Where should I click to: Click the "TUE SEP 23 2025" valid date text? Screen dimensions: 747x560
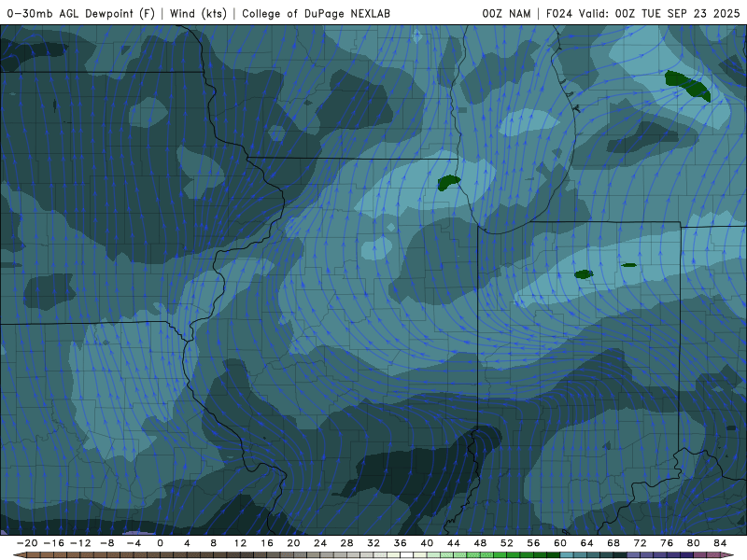point(690,13)
